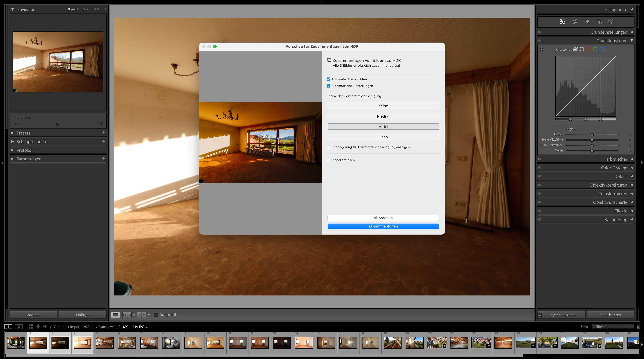The width and height of the screenshot is (644, 359).
Task: Select the red channel curve circle
Action: click(x=588, y=49)
